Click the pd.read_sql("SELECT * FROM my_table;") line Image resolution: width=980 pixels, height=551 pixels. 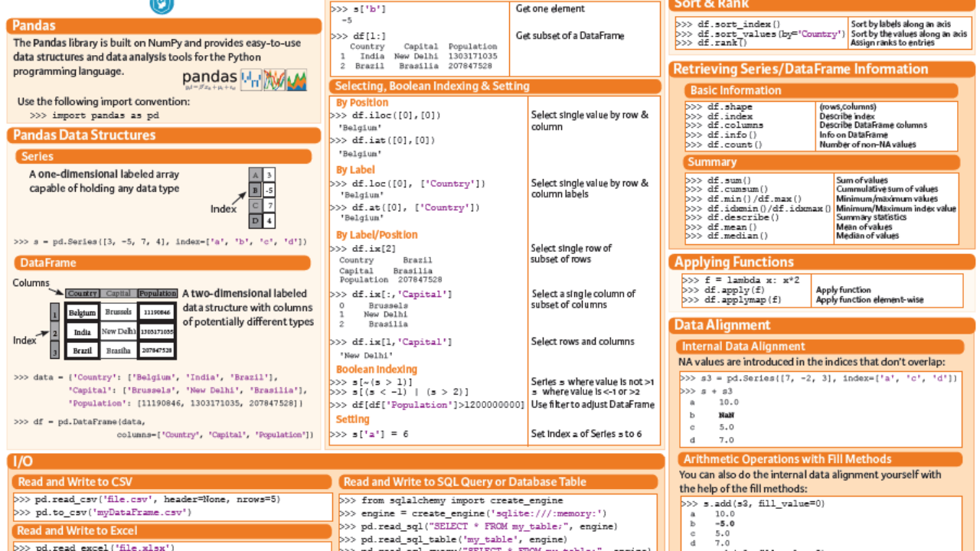tap(478, 527)
